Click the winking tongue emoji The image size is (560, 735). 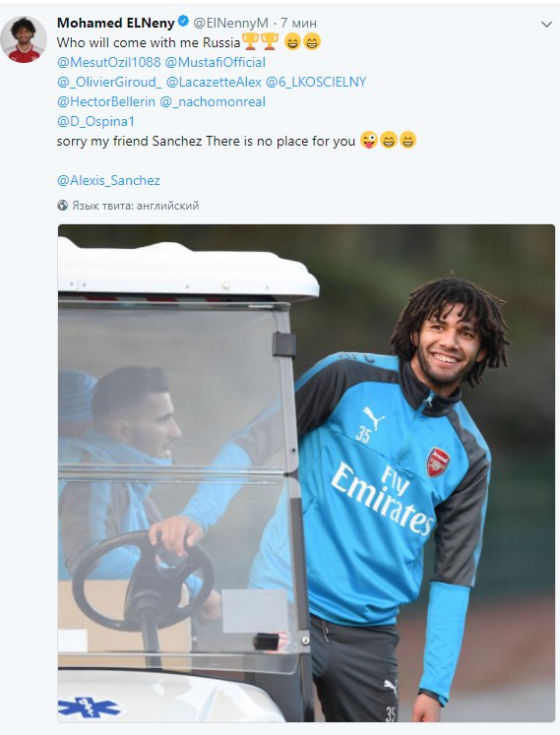pyautogui.click(x=369, y=140)
